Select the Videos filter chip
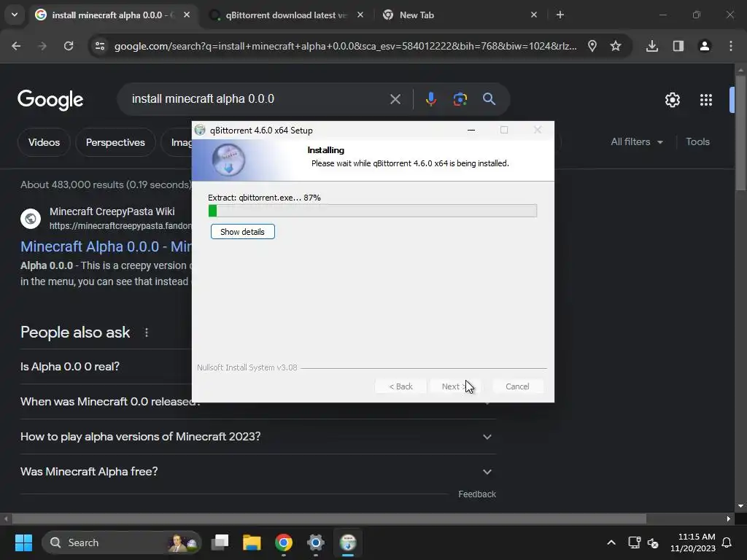 click(x=44, y=142)
